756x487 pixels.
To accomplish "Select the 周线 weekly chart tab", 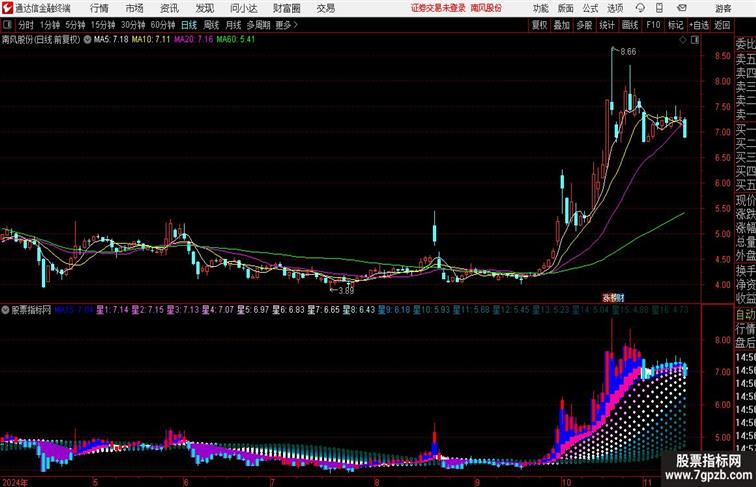I will tap(211, 25).
